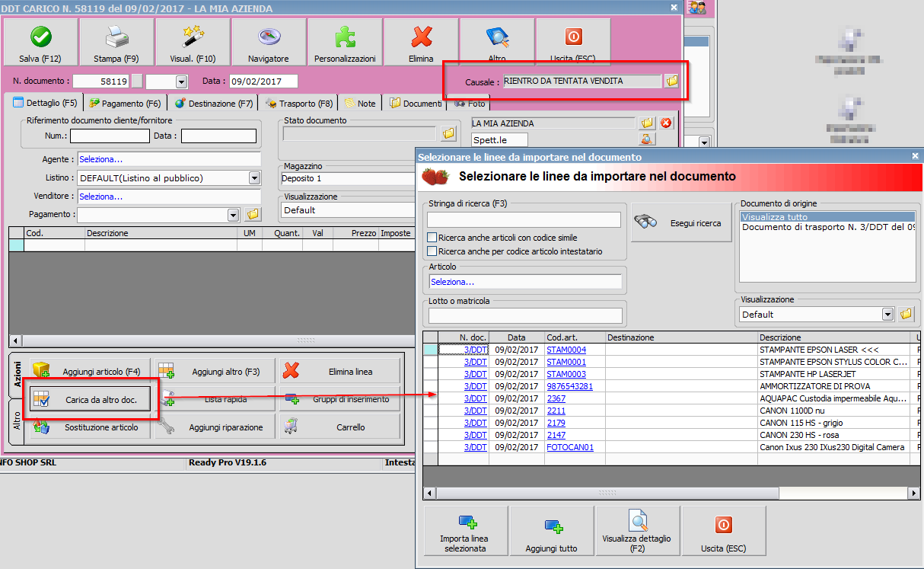Viewport: 924px width, 569px height.
Task: Click folder icon beside Pagamento dropdown
Action: coord(253,215)
